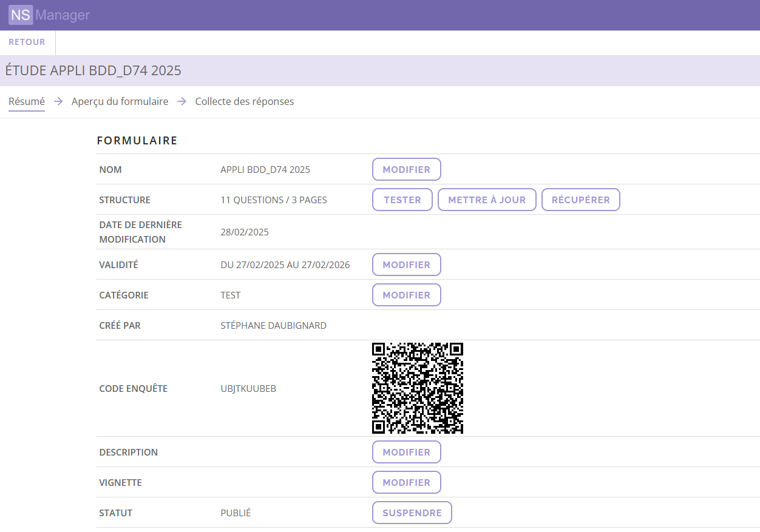Click MODIFIER next to VIGNETTE
This screenshot has width=760, height=532.
click(x=406, y=482)
